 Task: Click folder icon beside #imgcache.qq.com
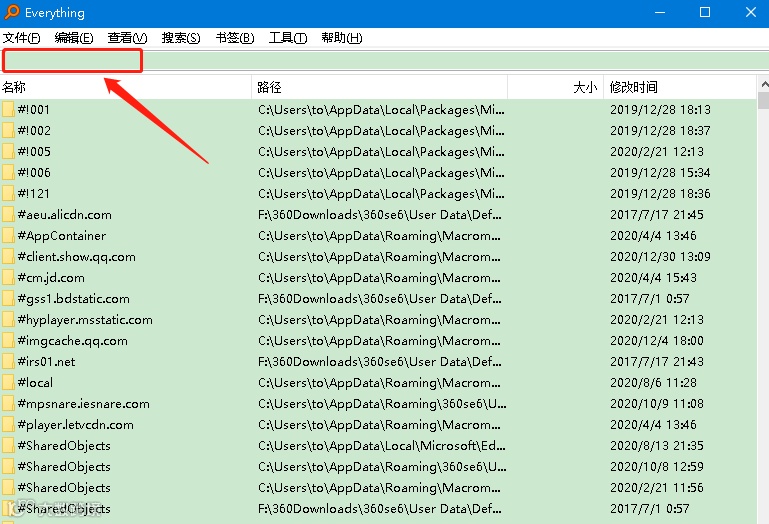tap(8, 341)
